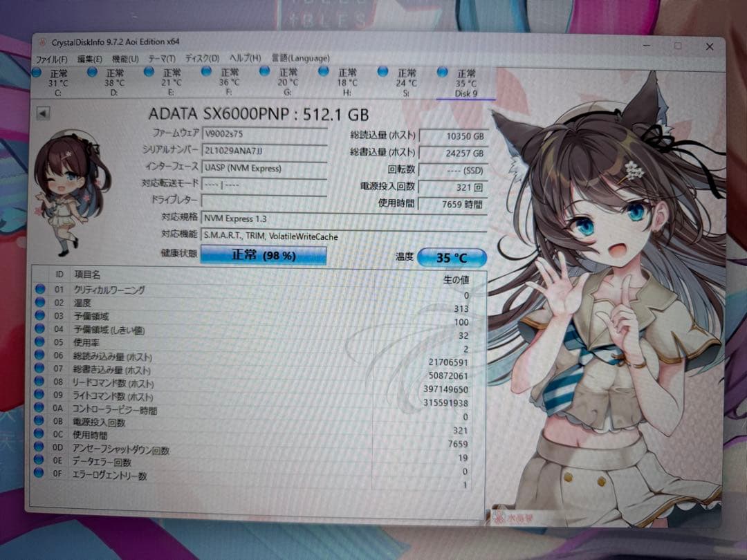Open the 編集(E) menu
Viewport: 747px width, 560px height.
89,59
